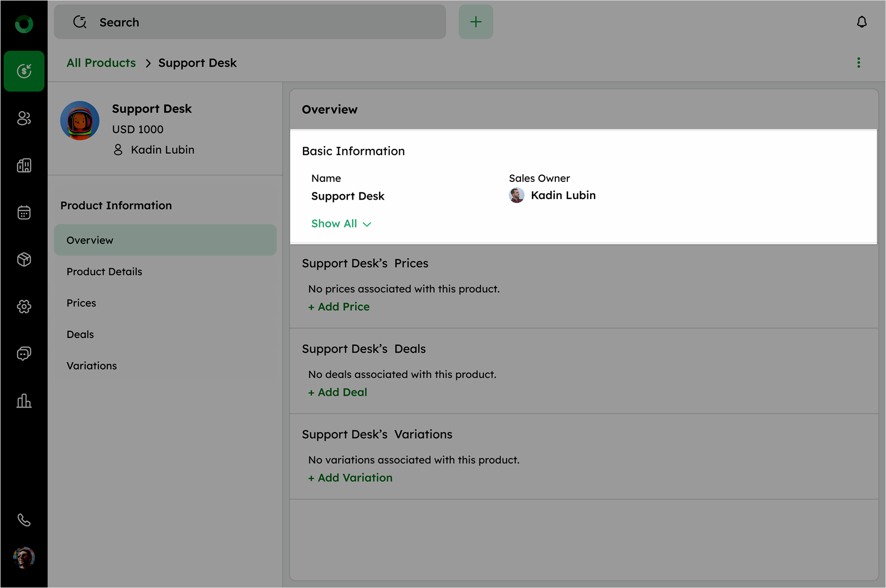This screenshot has width=886, height=588.
Task: Click the phone dialer icon
Action: click(x=24, y=520)
